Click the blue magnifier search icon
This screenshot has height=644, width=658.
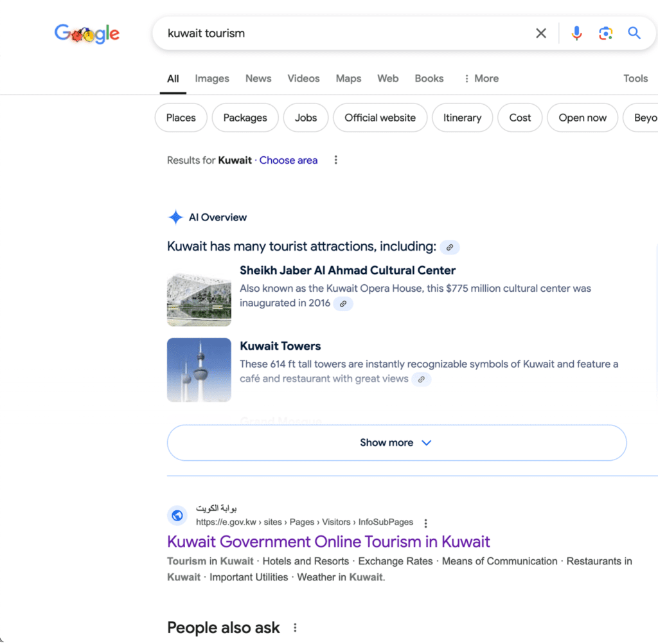(x=634, y=33)
